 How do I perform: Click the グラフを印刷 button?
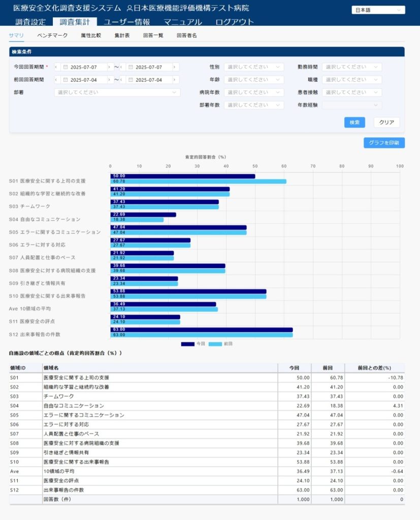pos(384,143)
